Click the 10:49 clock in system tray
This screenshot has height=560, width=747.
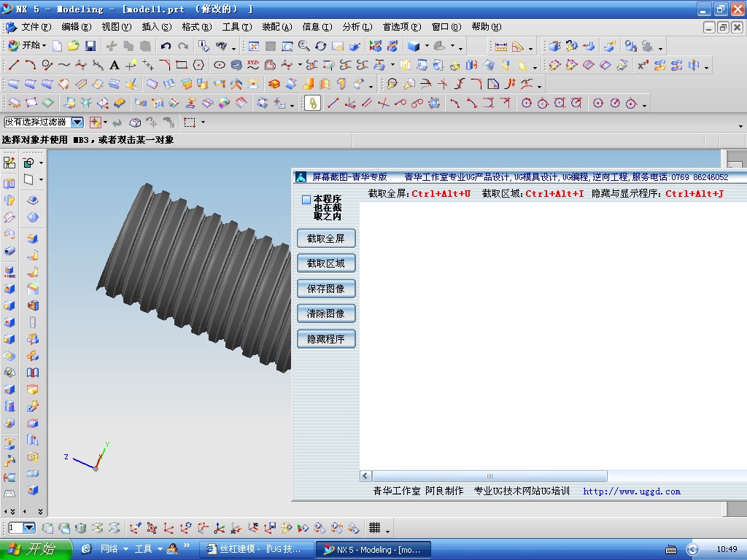pos(727,550)
